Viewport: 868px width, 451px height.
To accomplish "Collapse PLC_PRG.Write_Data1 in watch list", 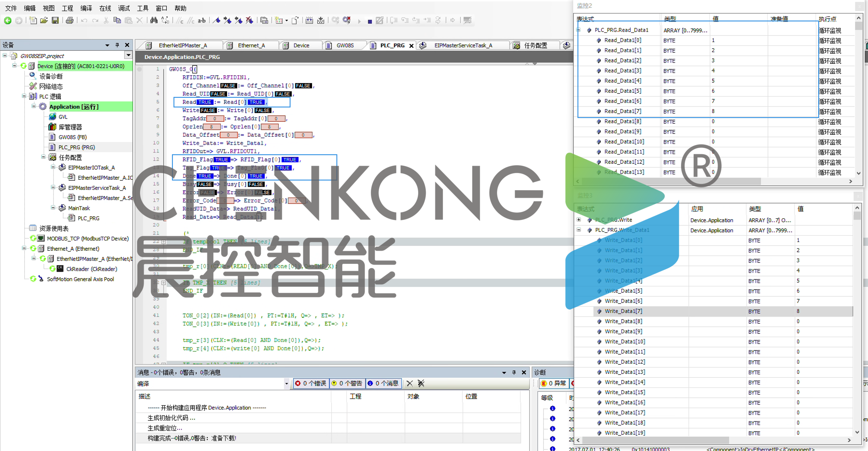I will (x=579, y=229).
